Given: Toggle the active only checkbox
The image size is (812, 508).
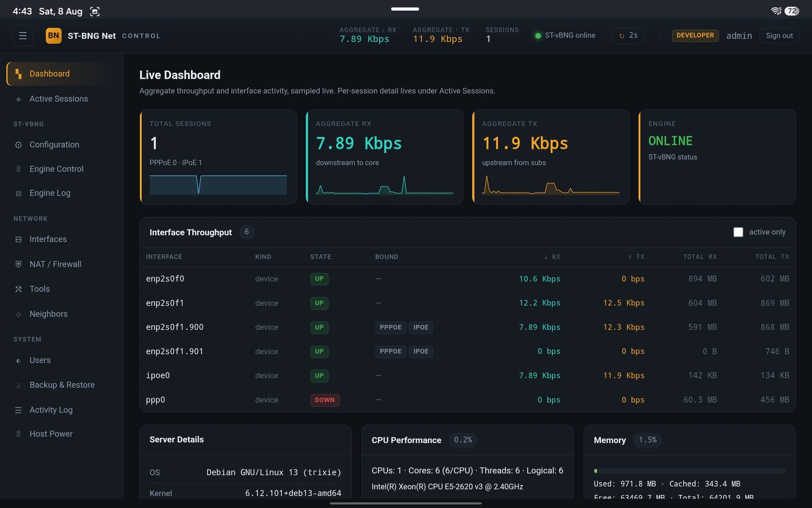Looking at the screenshot, I should coord(738,232).
